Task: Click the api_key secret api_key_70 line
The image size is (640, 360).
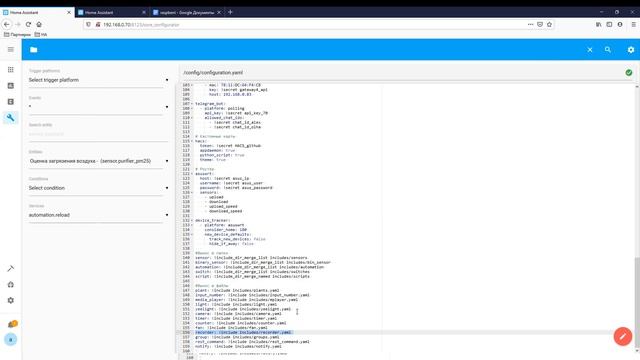Action: click(236, 113)
